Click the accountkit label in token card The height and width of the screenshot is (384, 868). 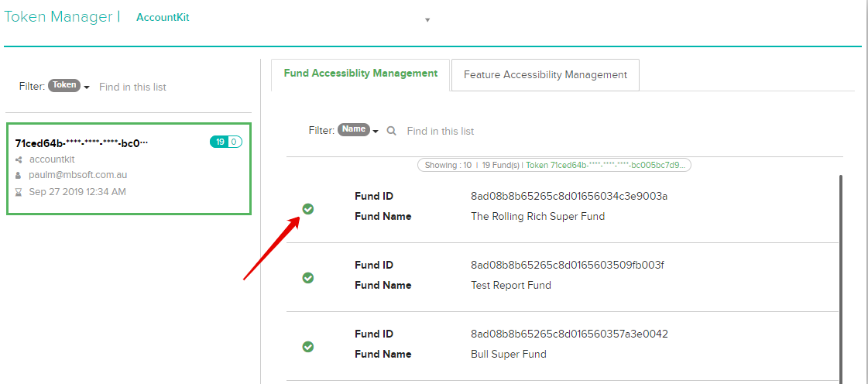pos(52,159)
